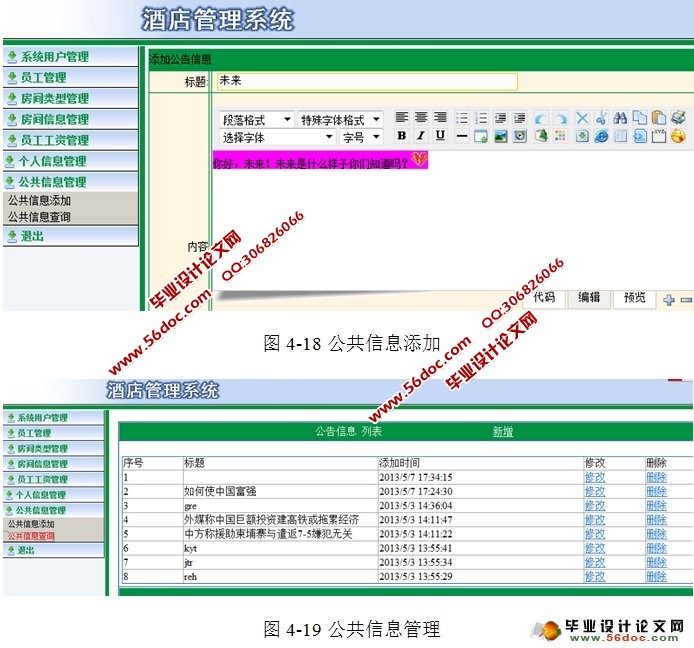
Task: Insert a table using the table icon
Action: coord(620,136)
